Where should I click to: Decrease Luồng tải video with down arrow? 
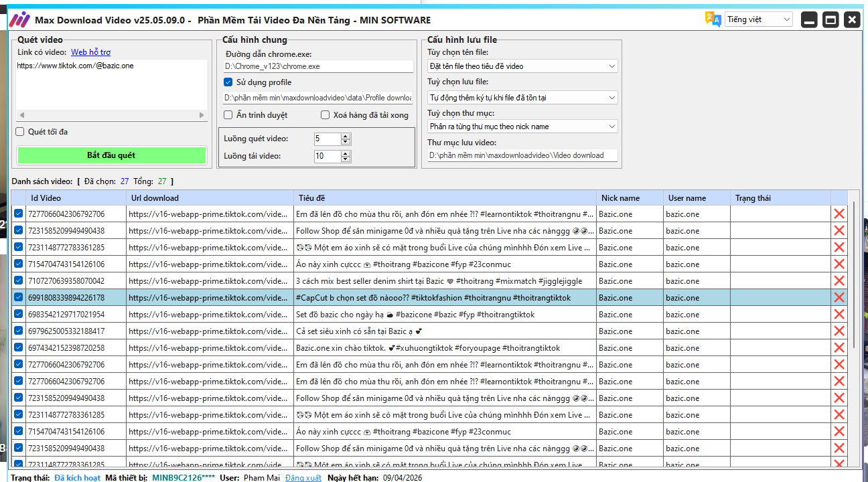pyautogui.click(x=346, y=159)
